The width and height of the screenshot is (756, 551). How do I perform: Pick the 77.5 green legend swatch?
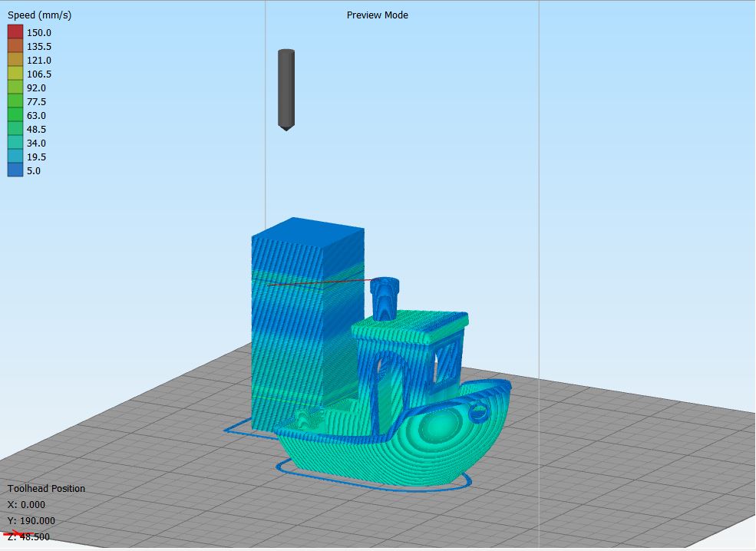click(15, 101)
